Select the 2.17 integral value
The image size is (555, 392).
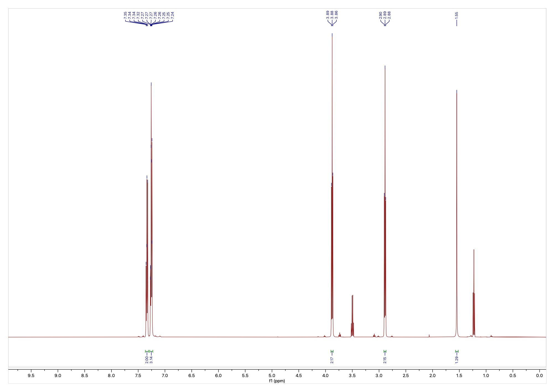332,360
